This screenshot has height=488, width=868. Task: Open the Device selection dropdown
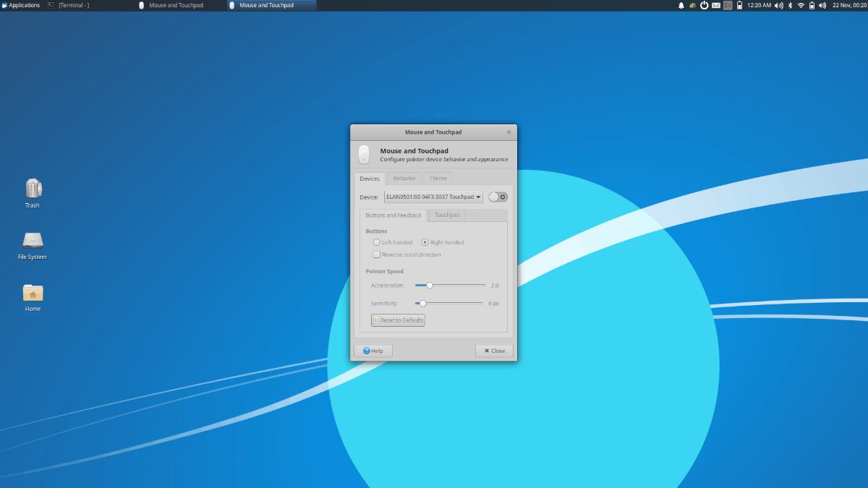point(434,197)
